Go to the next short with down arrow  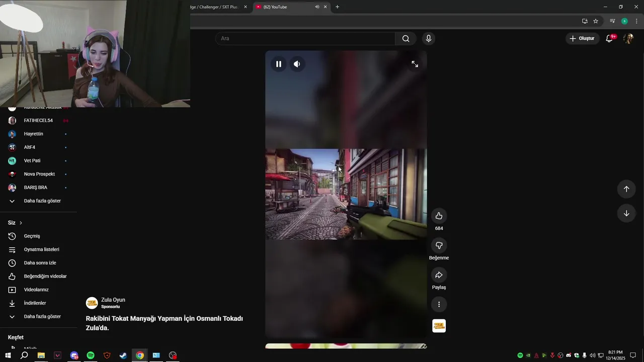click(626, 213)
